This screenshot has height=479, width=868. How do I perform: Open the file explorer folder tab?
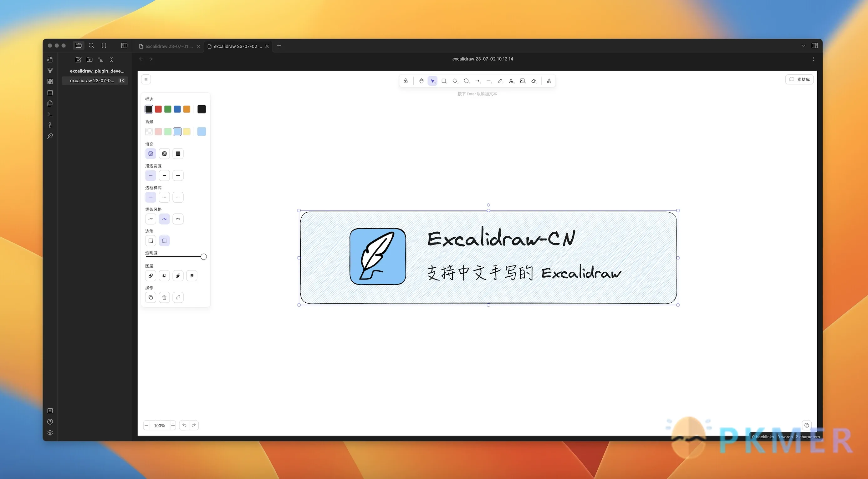point(79,45)
